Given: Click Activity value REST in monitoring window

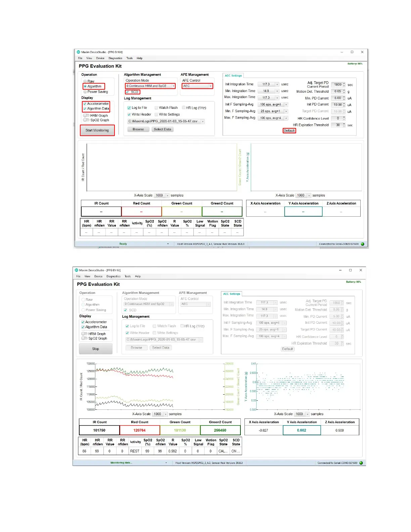Looking at the screenshot, I should click(135, 451).
